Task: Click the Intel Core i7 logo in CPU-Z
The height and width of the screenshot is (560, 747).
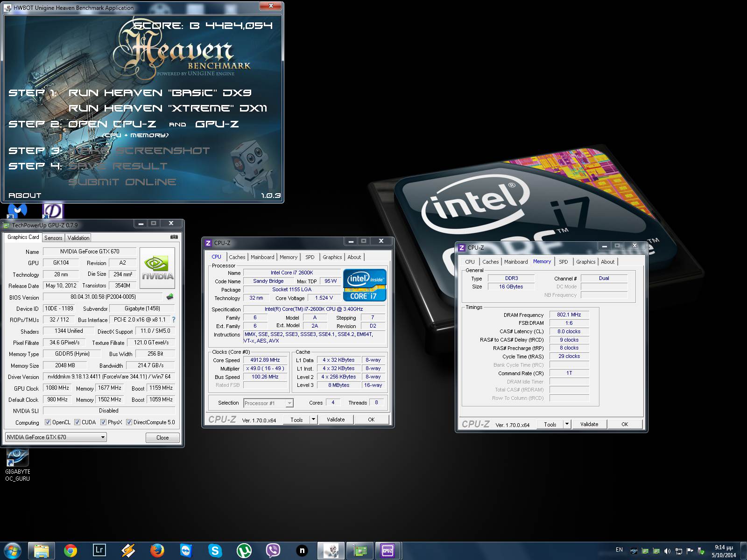Action: (x=365, y=285)
